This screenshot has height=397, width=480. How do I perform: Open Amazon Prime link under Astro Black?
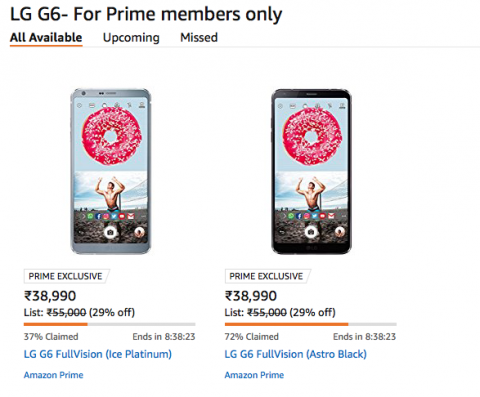[x=254, y=375]
